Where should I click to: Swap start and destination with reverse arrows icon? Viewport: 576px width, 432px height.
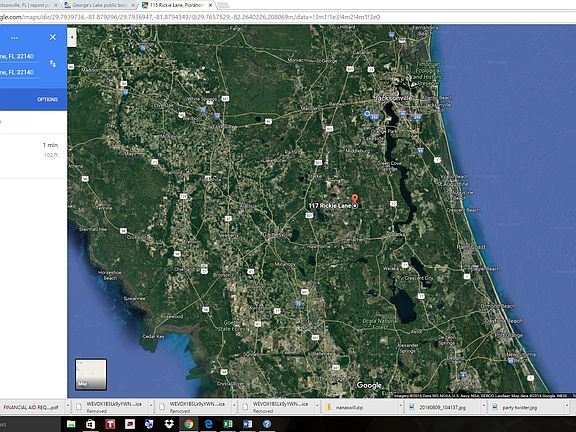[53, 64]
